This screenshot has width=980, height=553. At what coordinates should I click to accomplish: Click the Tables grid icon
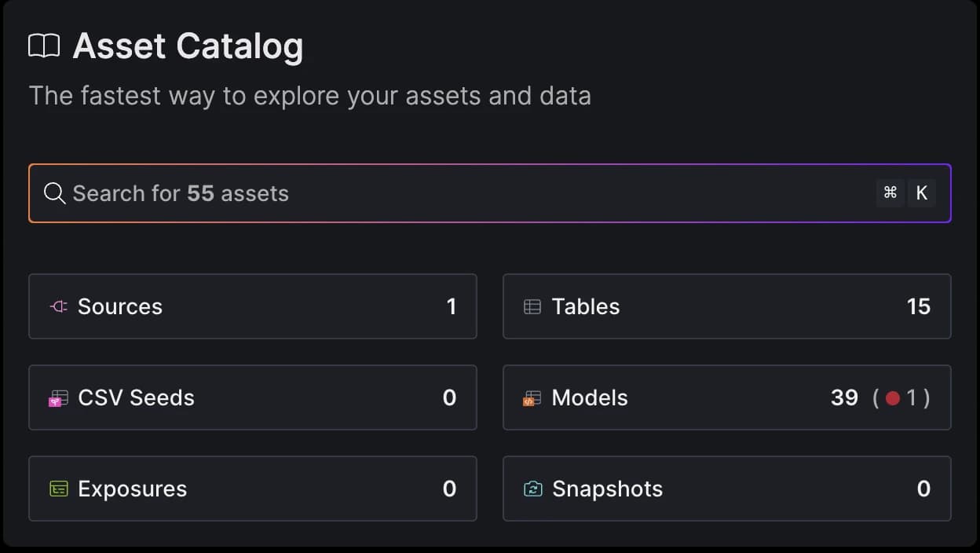point(532,306)
